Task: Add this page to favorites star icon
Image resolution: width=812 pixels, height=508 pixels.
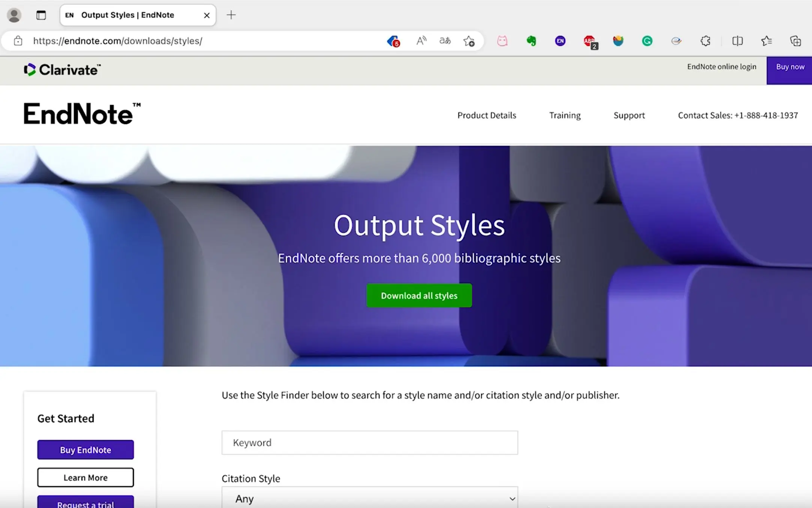Action: 469,41
